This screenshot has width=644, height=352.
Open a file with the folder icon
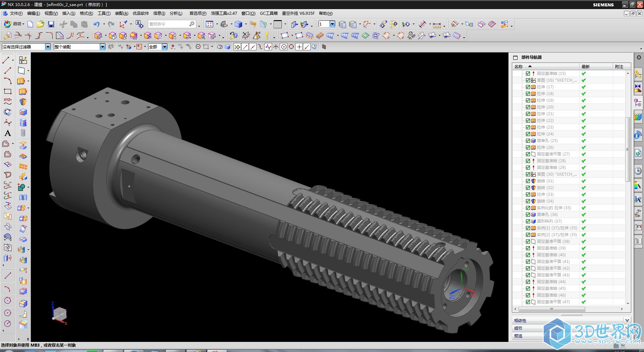coord(41,24)
